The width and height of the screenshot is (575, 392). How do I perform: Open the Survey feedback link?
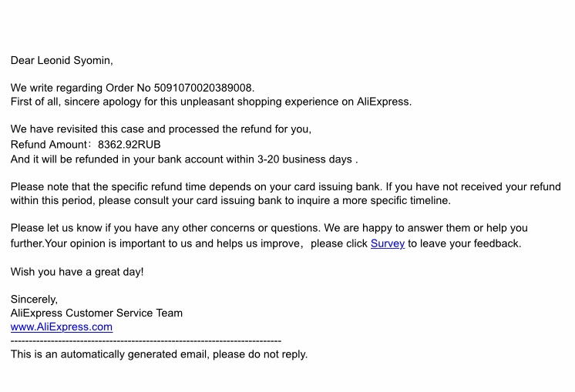[x=387, y=243]
